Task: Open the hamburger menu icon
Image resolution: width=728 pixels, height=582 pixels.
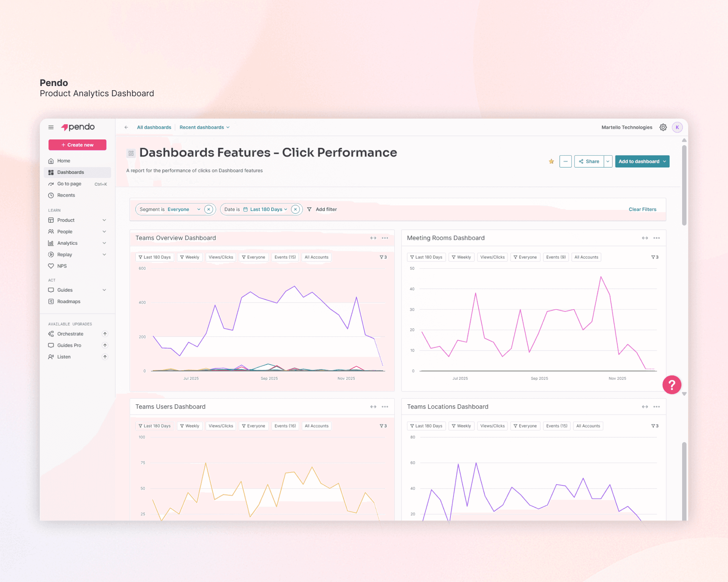Action: point(51,127)
